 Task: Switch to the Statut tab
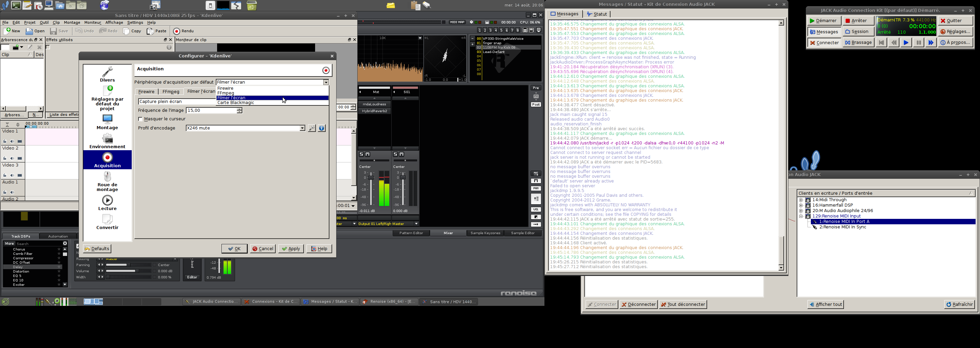point(597,14)
